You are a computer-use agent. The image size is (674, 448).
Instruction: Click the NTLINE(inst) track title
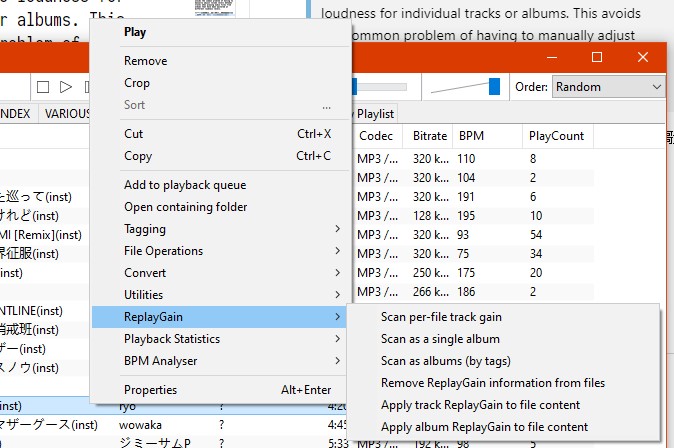pos(31,310)
